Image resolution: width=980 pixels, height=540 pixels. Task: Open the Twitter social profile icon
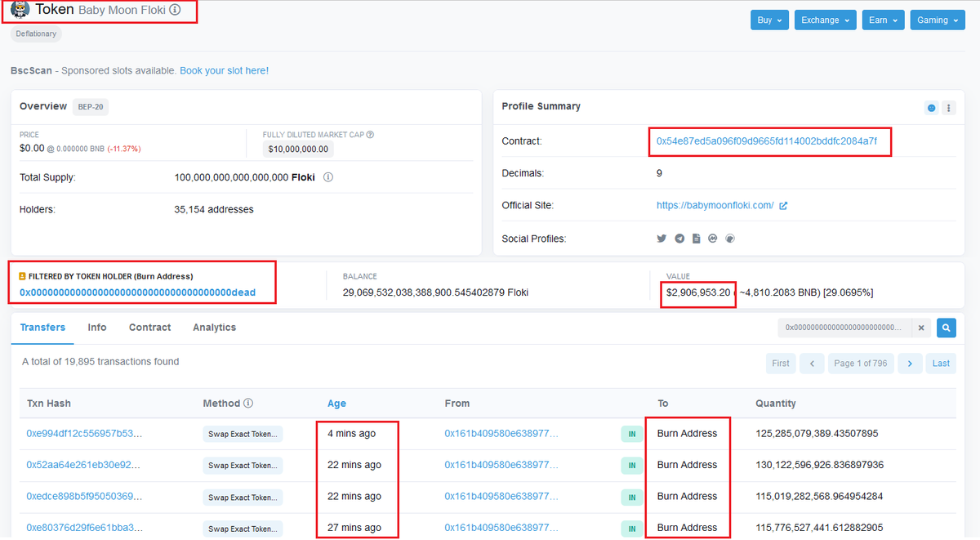pos(661,239)
